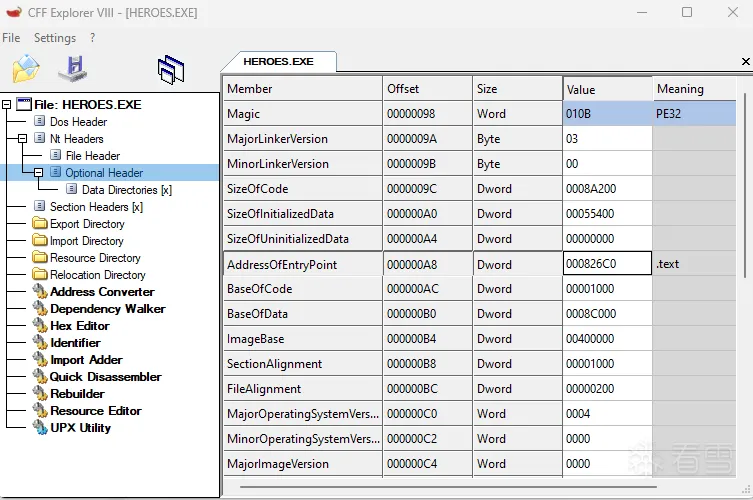
Task: Click the Identifier tool icon
Action: [x=40, y=342]
